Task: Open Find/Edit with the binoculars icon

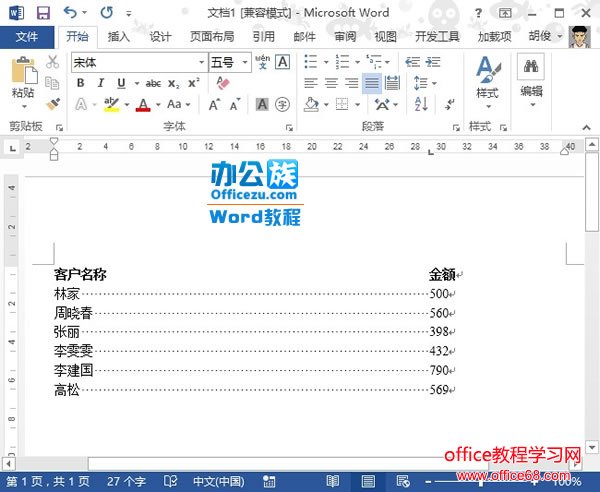Action: click(531, 66)
